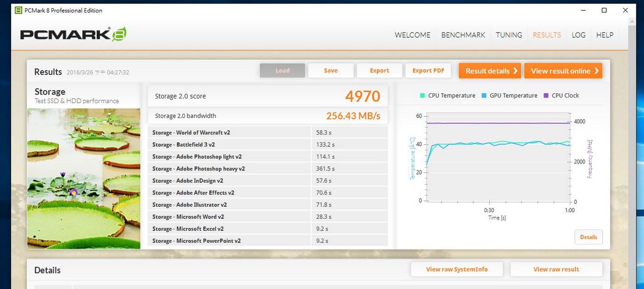Select the Adobe InDesign v2 row
This screenshot has height=289, width=644.
[268, 181]
